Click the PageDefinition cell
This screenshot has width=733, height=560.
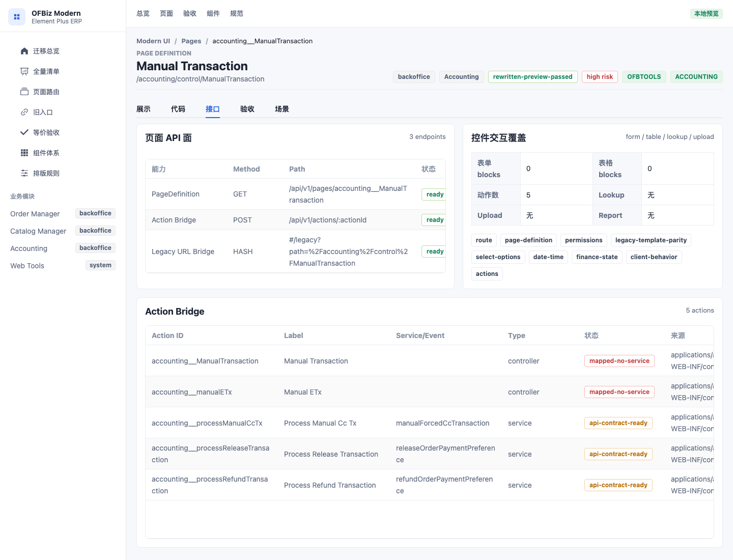pos(176,194)
